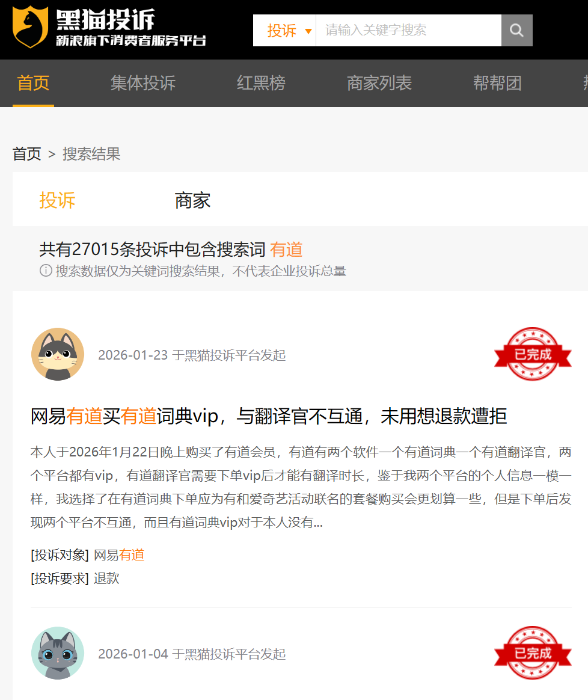Click the Black Cat shield logo

coord(30,27)
